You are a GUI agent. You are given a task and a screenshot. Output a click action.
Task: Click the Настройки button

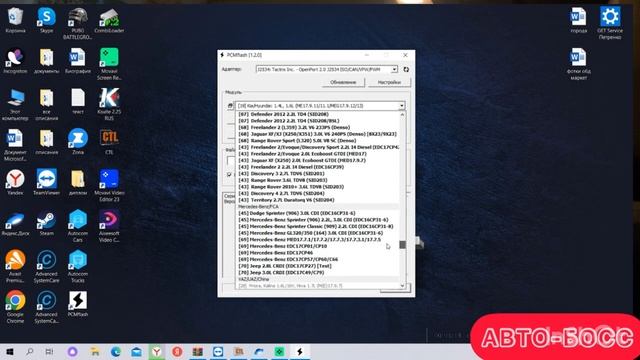(389, 82)
